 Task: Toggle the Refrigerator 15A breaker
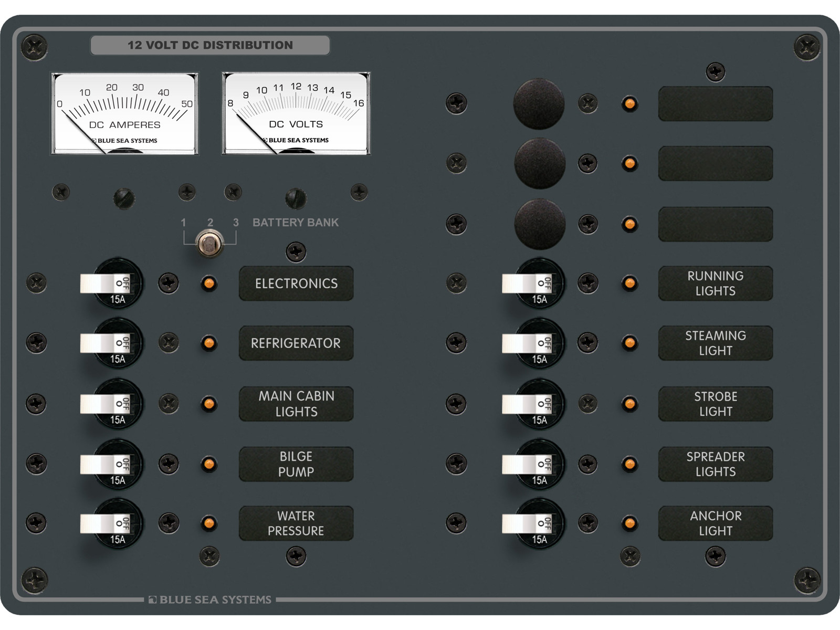[104, 343]
